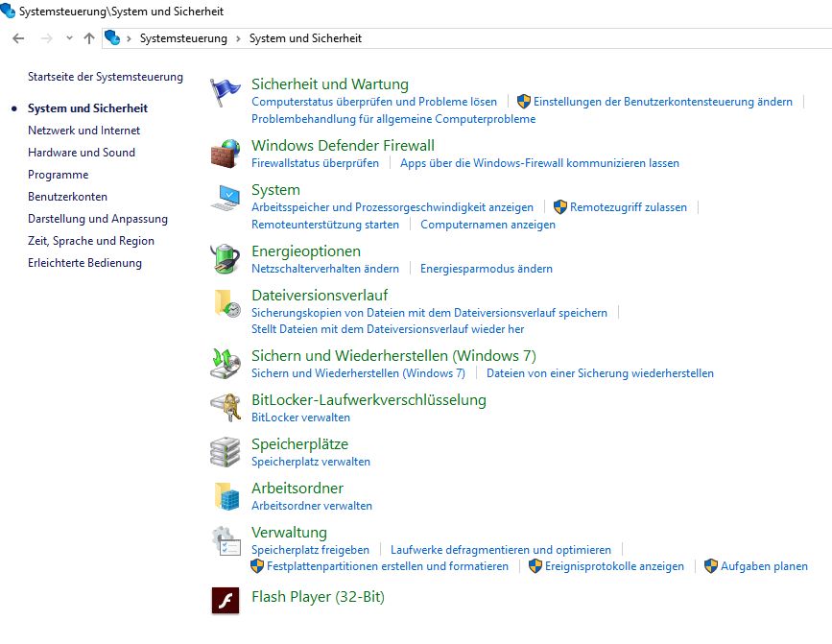Screen dimensions: 832x644
Task: Open the Flash Player (32-Bit) heading
Action: 318,597
